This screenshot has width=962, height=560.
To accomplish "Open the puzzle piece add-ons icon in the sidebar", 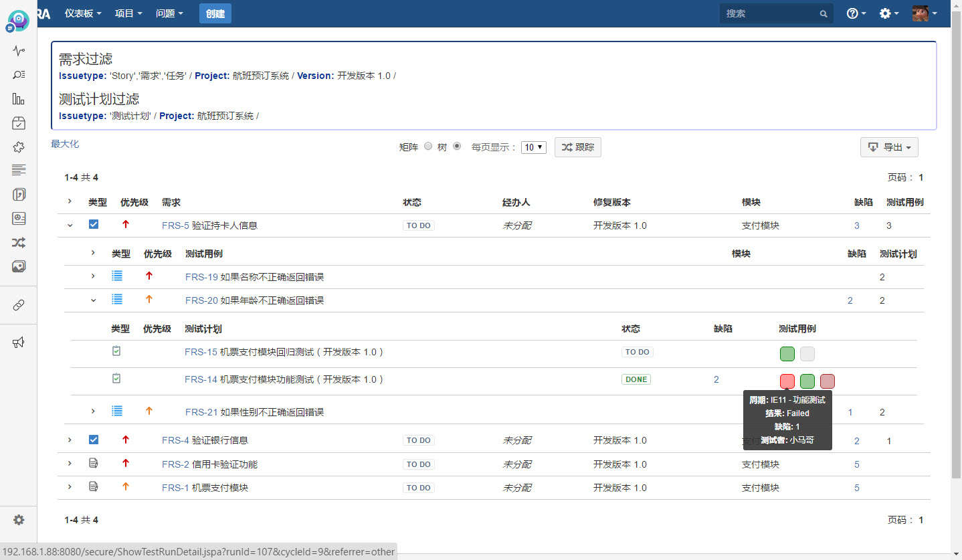I will [19, 147].
